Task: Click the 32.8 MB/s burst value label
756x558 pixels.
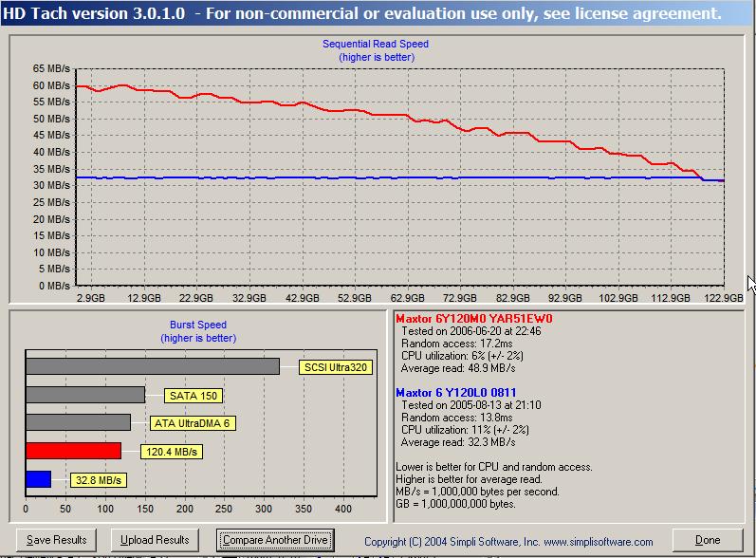Action: pyautogui.click(x=99, y=480)
